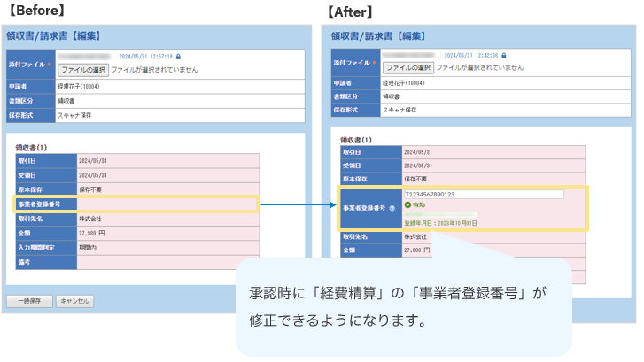The image size is (644, 362).
Task: Click ファイルの選択 button in Before panel
Action: (83, 69)
